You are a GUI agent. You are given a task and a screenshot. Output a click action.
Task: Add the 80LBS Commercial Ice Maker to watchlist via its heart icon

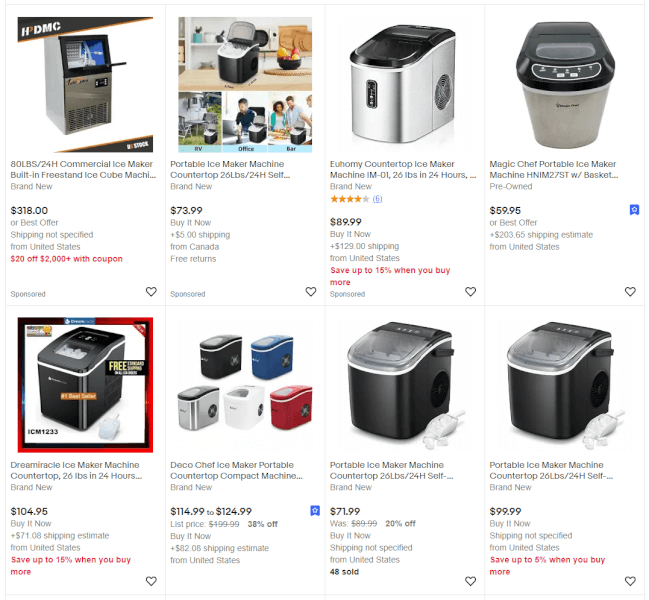pyautogui.click(x=151, y=292)
